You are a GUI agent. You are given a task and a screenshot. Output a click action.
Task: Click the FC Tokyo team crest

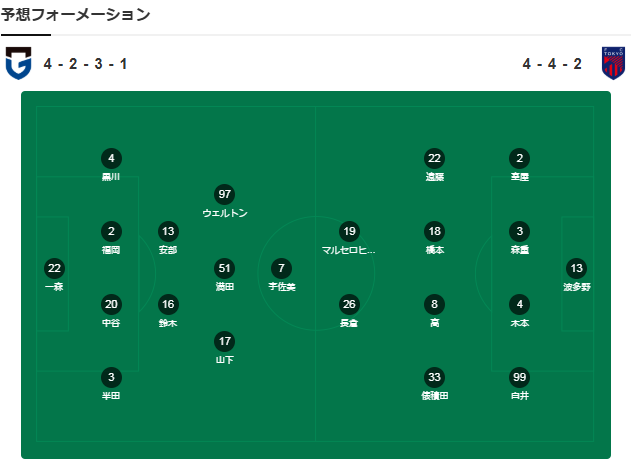pyautogui.click(x=613, y=63)
